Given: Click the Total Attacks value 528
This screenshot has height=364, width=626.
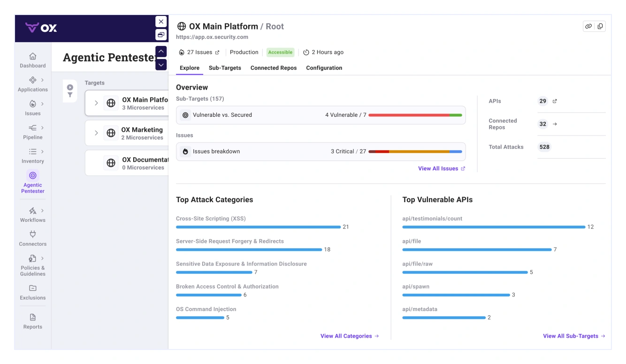Looking at the screenshot, I should tap(544, 147).
